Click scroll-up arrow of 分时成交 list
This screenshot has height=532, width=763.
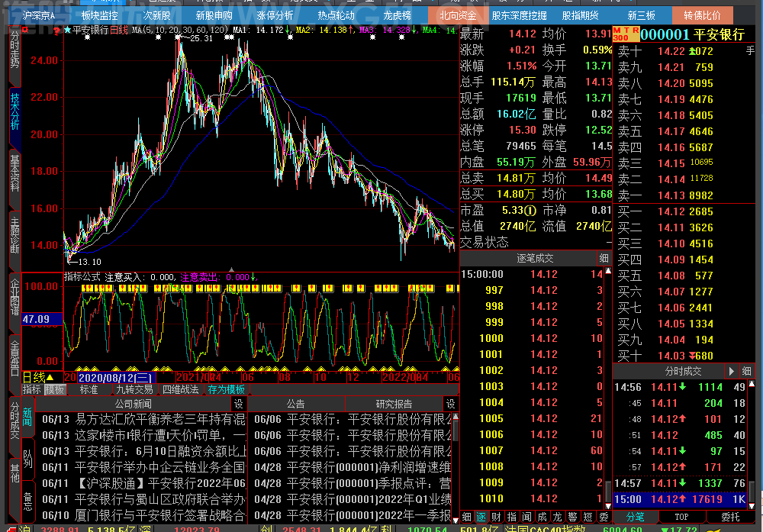tap(752, 384)
